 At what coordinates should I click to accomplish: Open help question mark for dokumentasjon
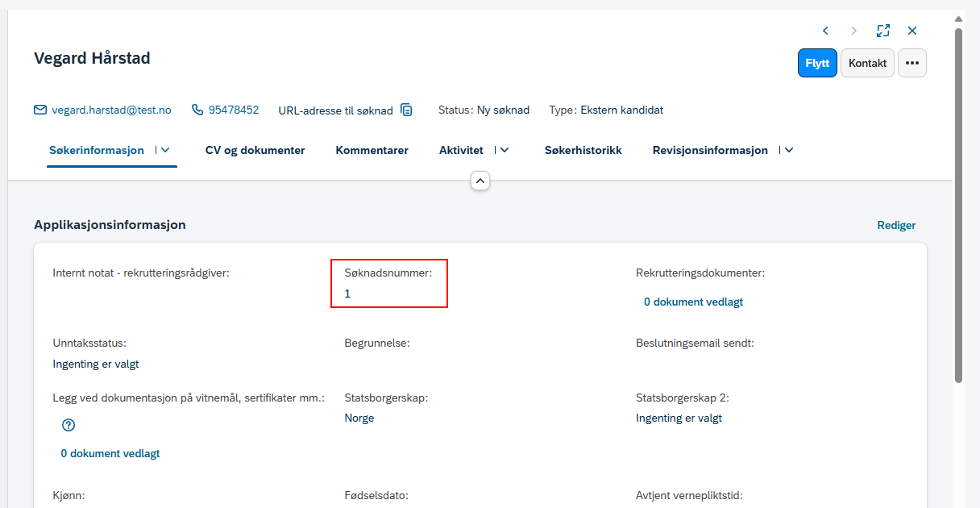pos(69,425)
